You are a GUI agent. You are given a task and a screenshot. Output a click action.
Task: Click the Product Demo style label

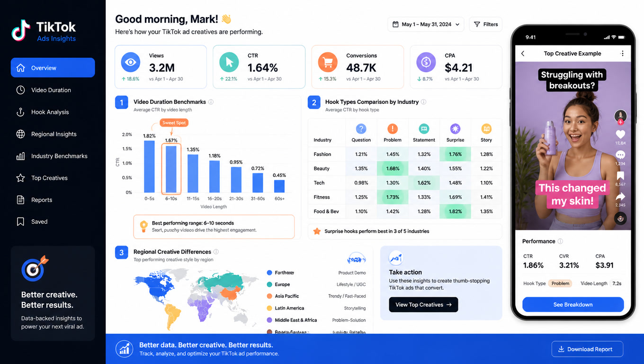click(x=352, y=273)
